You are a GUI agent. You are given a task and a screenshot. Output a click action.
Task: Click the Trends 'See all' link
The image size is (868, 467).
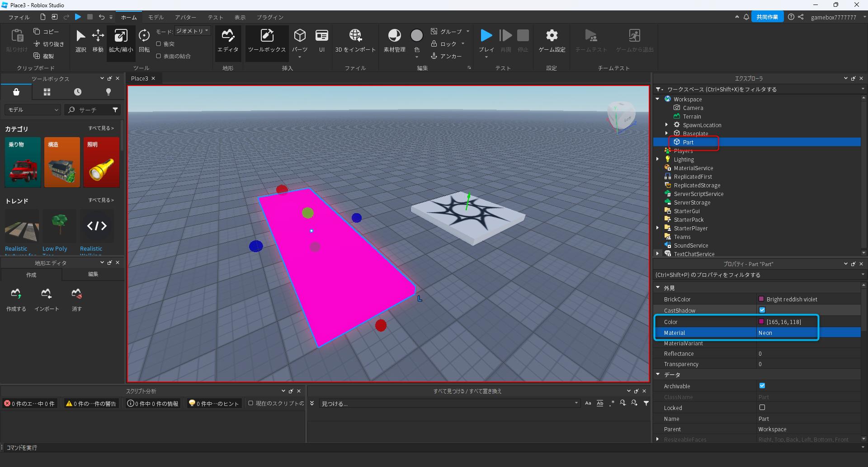[x=101, y=200]
